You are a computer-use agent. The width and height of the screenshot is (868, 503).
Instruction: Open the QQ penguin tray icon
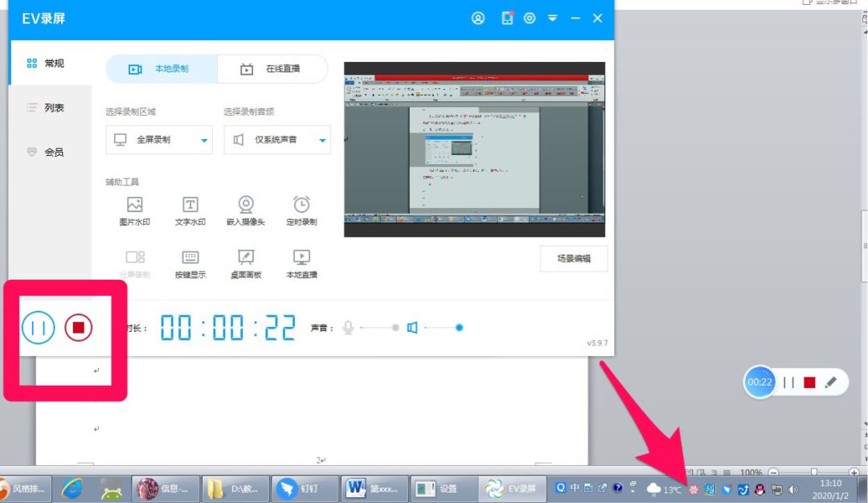(760, 489)
